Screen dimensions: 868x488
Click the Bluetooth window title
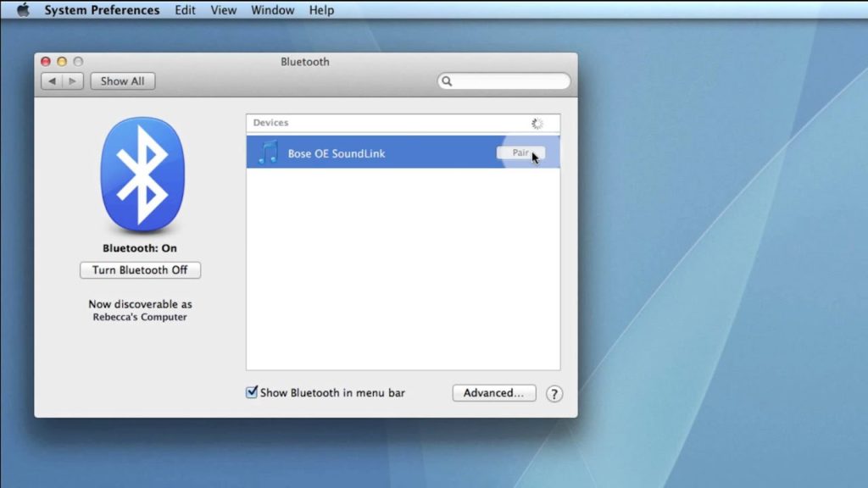pos(305,61)
